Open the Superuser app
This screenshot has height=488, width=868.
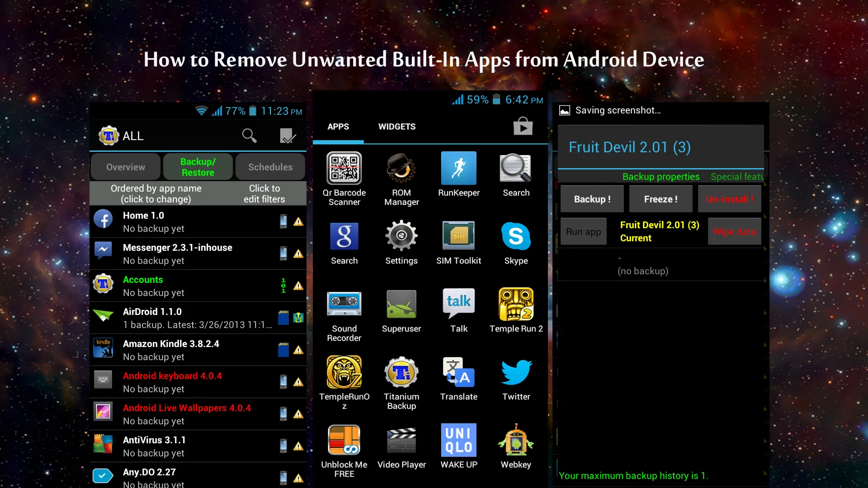tap(401, 311)
